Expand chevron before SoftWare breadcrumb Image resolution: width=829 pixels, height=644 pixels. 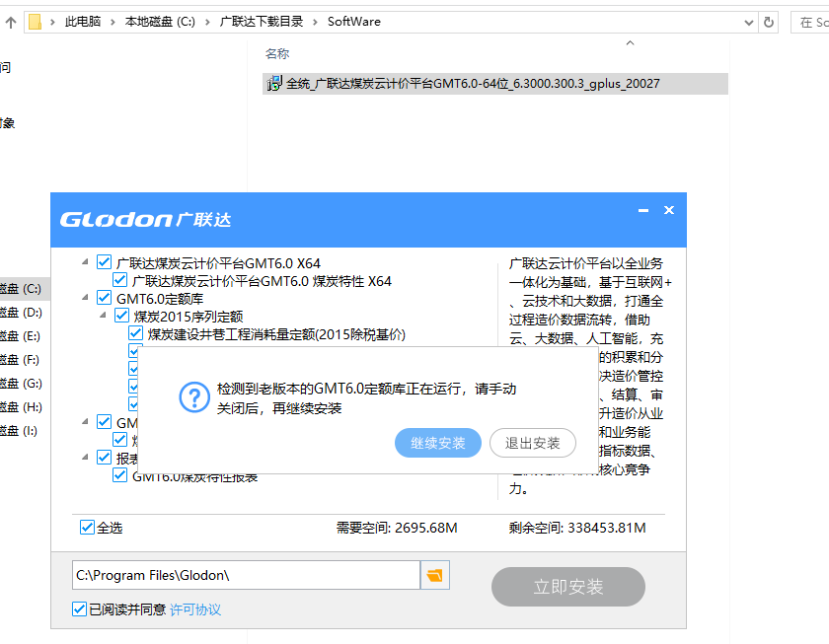pos(315,22)
